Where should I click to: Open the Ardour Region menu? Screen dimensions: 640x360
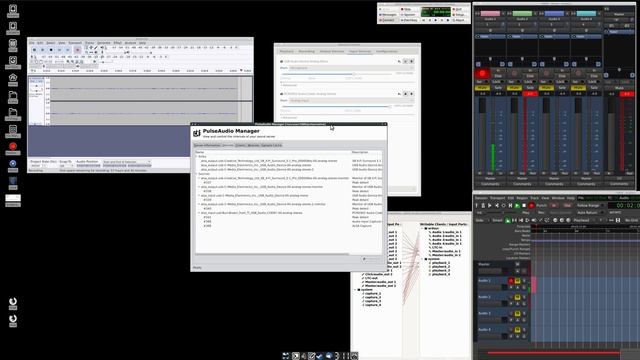[x=522, y=198]
